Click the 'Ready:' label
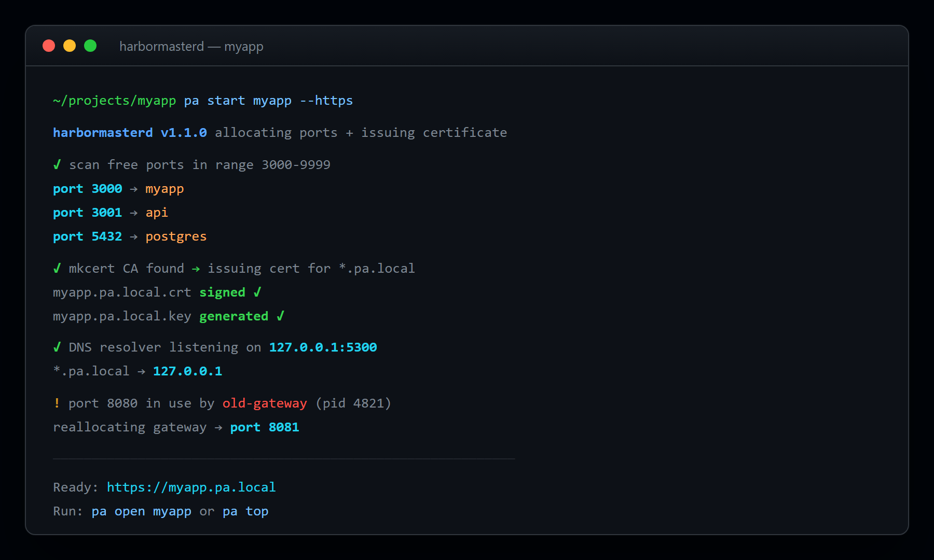934x560 pixels. 76,487
